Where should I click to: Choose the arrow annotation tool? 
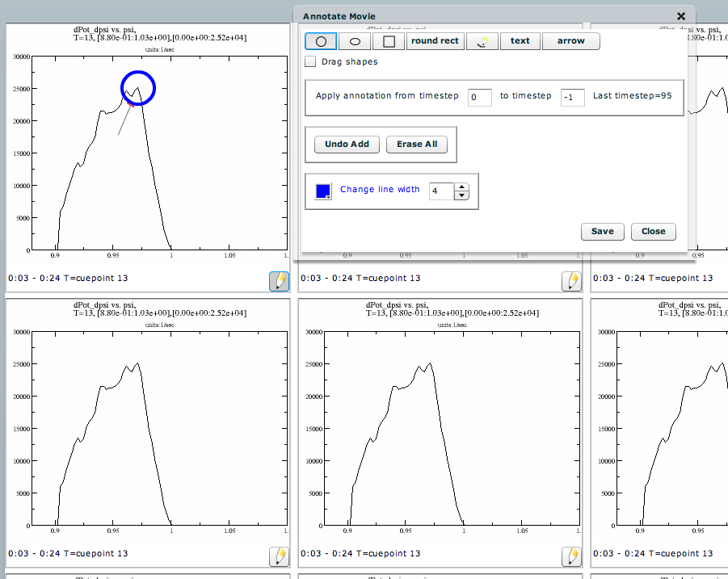click(571, 41)
